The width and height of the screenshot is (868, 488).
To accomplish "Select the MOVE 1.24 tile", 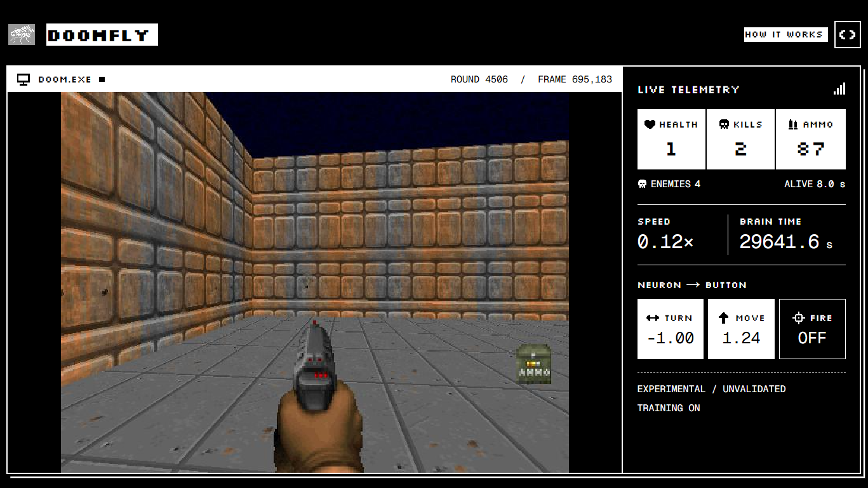I will point(741,329).
